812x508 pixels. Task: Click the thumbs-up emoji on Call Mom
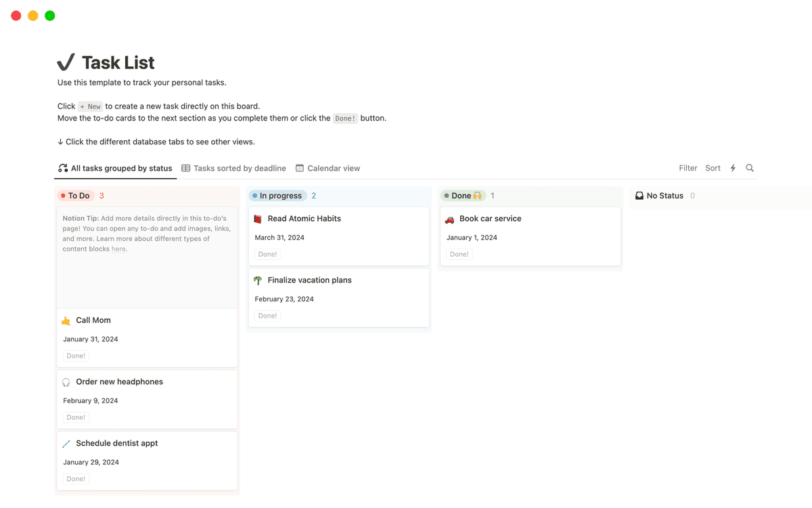pyautogui.click(x=66, y=320)
